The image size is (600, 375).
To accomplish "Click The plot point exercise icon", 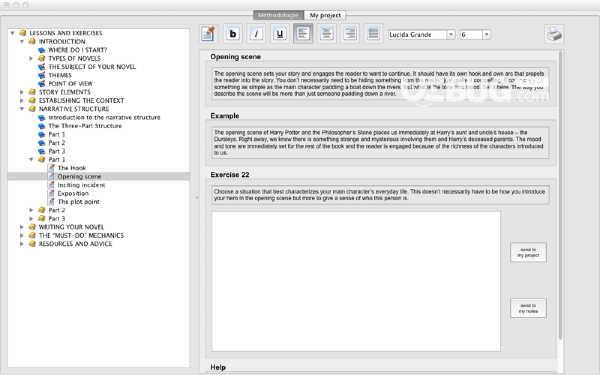I will pos(51,201).
